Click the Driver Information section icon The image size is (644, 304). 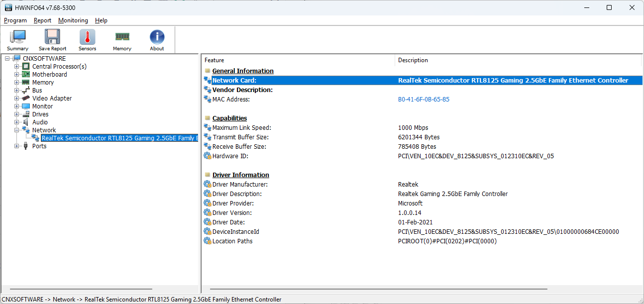pos(207,175)
